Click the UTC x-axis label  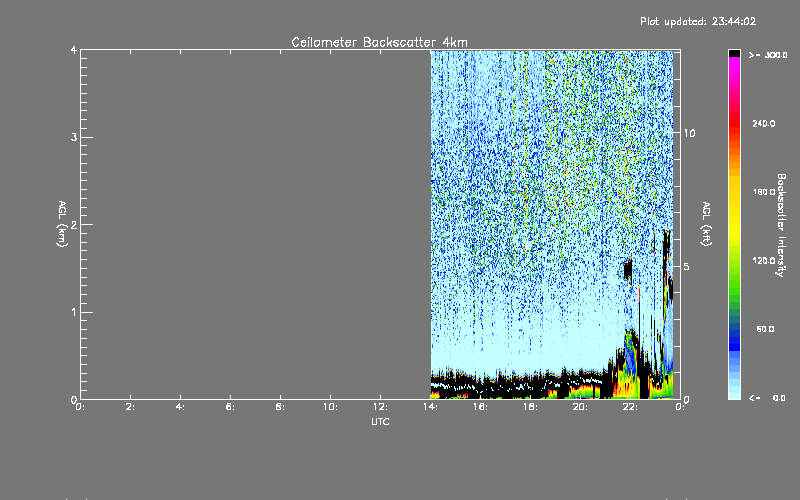(380, 421)
